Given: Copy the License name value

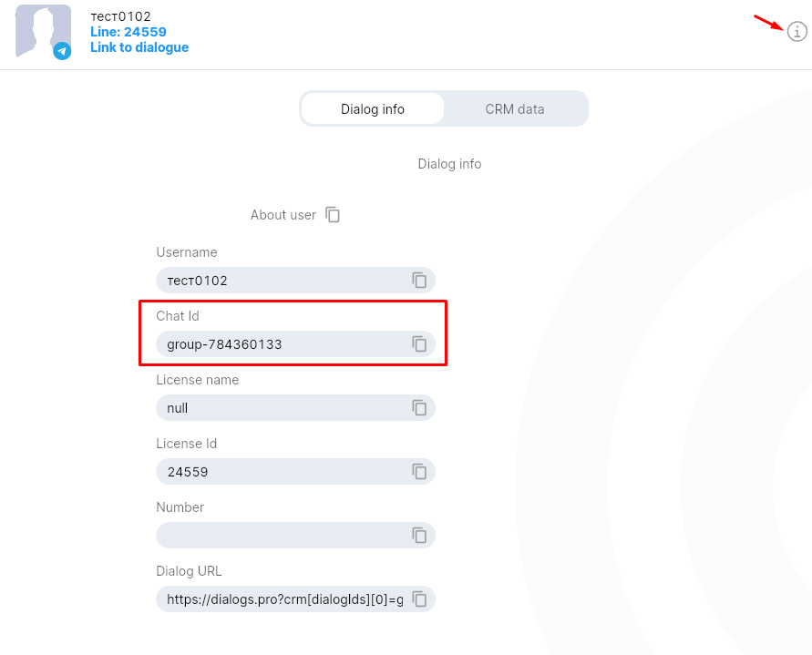Looking at the screenshot, I should (419, 408).
